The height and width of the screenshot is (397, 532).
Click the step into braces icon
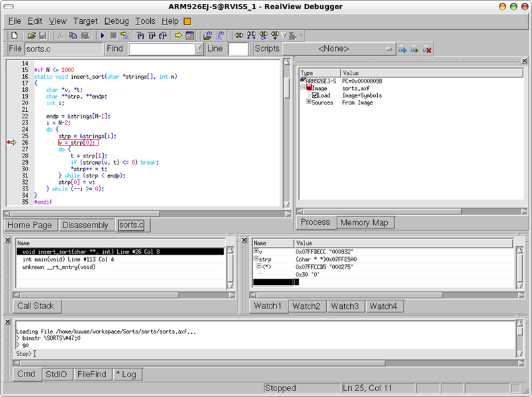tap(140, 35)
